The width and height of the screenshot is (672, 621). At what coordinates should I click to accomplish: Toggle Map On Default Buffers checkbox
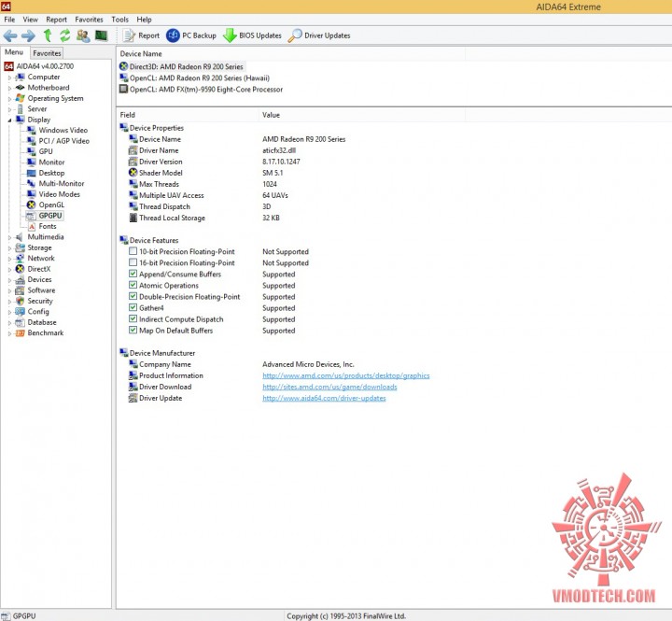[133, 330]
